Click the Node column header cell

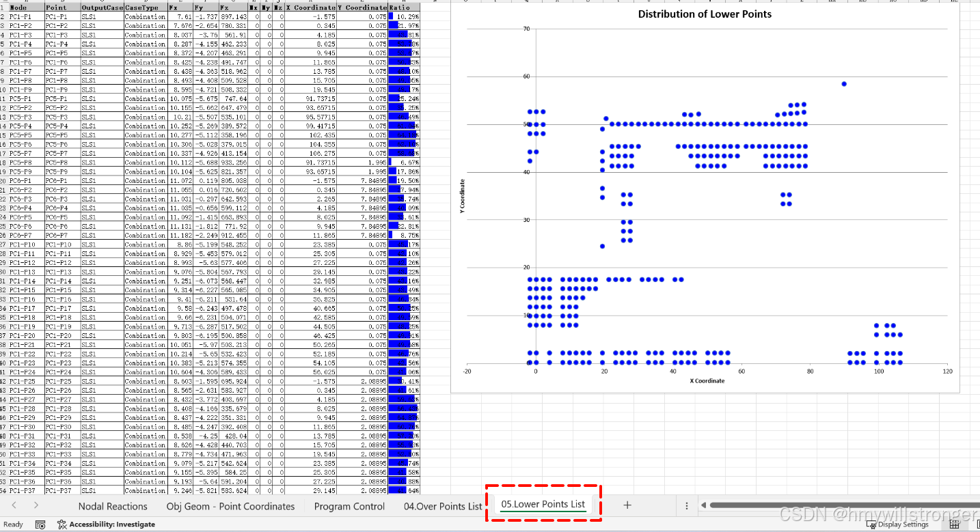(x=26, y=8)
